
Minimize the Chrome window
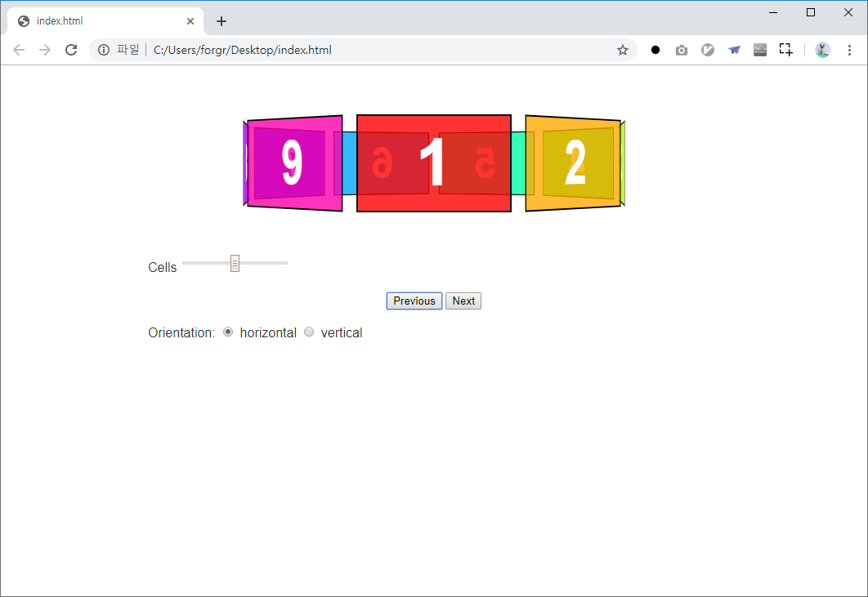tap(773, 12)
